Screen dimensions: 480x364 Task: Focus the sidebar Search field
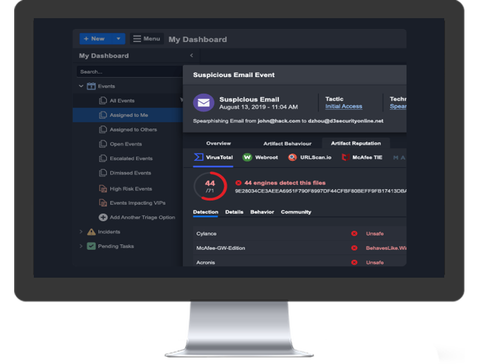(x=129, y=72)
